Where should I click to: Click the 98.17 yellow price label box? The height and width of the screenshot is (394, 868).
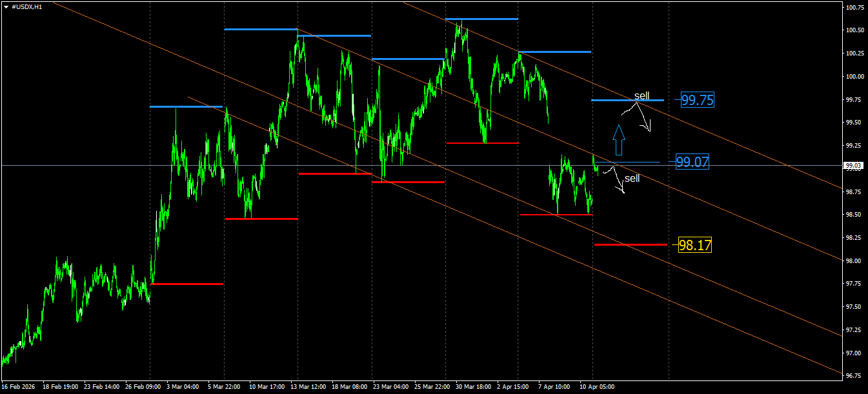(x=696, y=244)
